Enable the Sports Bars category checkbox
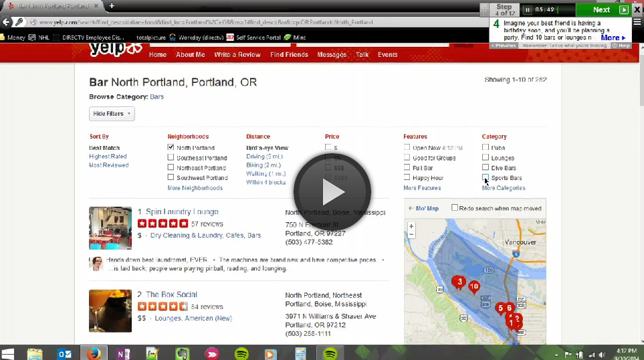The height and width of the screenshot is (360, 644). coord(486,178)
